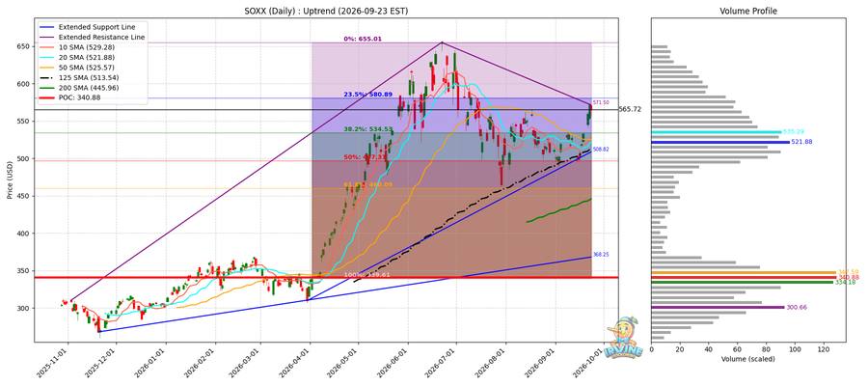
Task: Click the 'Volume Profile' panel title
Action: coord(747,11)
